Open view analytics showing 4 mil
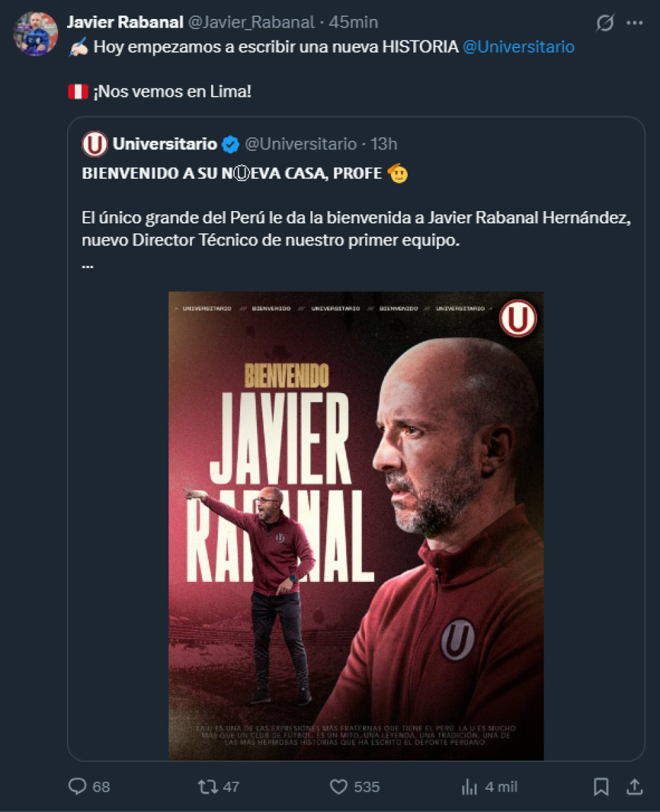660x812 pixels. coord(469,786)
